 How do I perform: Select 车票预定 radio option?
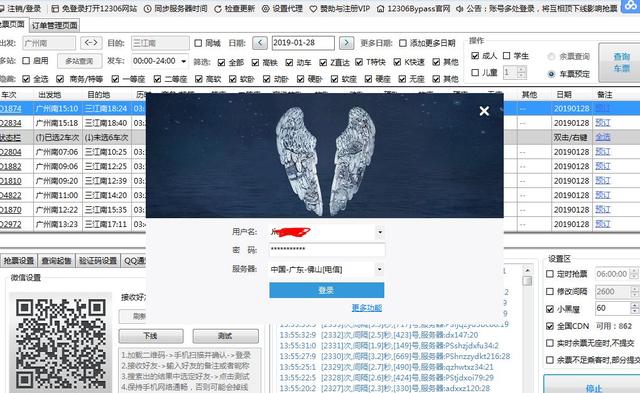coord(551,74)
